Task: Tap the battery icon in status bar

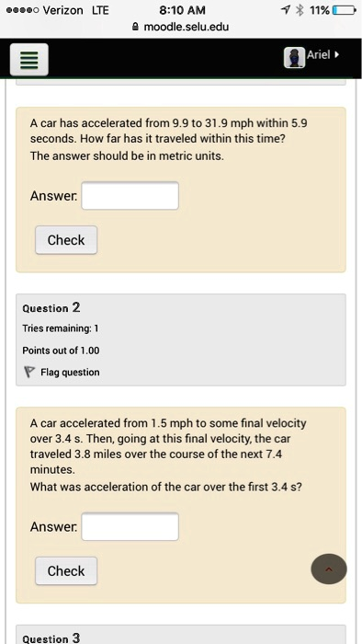Action: click(x=344, y=10)
